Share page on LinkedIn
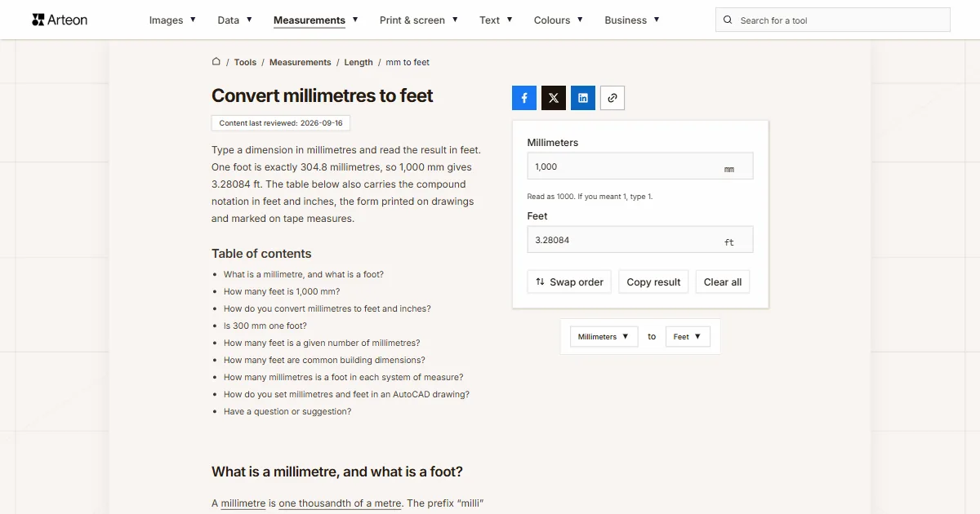980x514 pixels. (583, 98)
